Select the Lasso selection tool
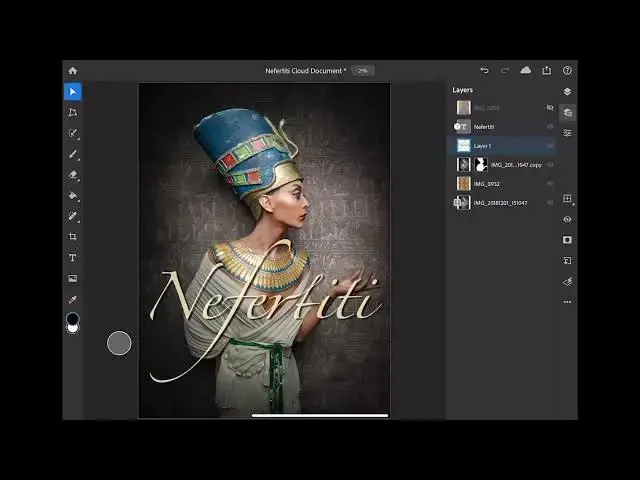Screen dimensions: 640x480 click(x=73, y=133)
